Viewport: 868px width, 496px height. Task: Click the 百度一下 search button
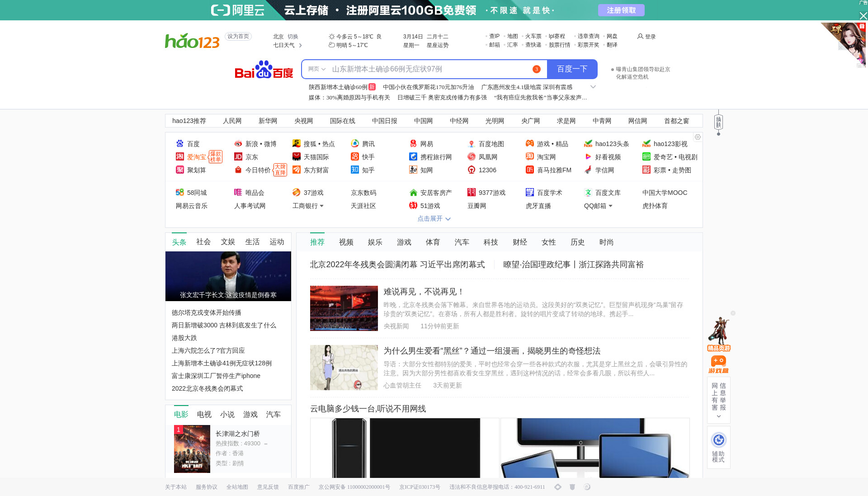[572, 69]
